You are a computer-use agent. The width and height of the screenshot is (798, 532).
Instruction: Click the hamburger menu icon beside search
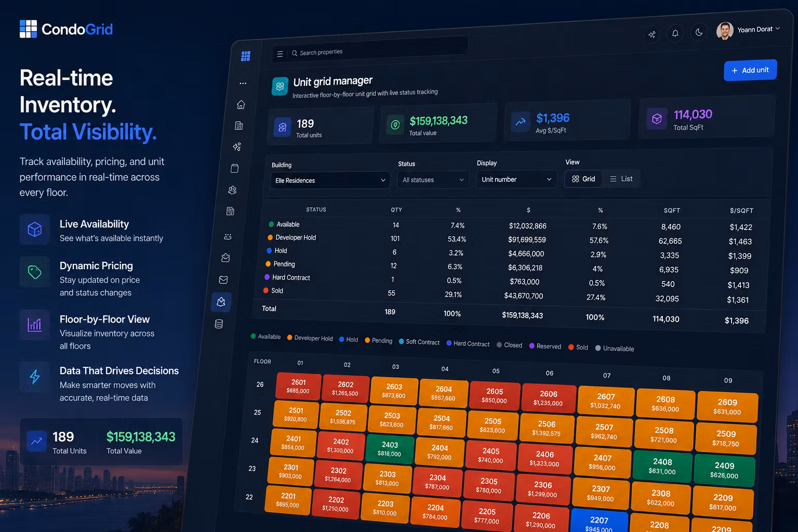pyautogui.click(x=280, y=54)
